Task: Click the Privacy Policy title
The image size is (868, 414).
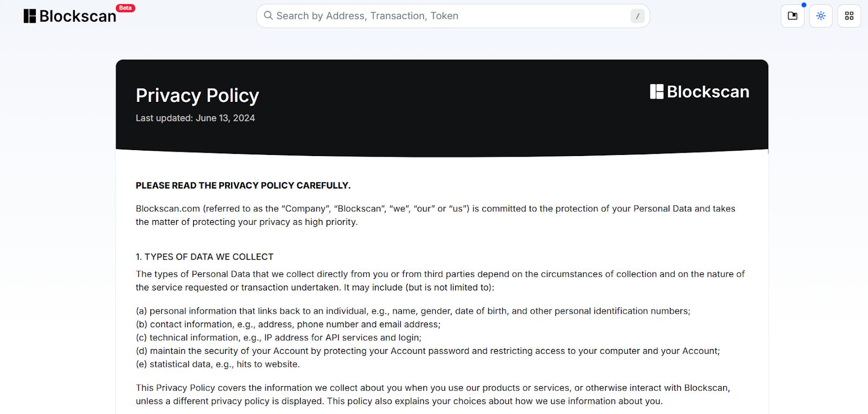Action: point(197,95)
